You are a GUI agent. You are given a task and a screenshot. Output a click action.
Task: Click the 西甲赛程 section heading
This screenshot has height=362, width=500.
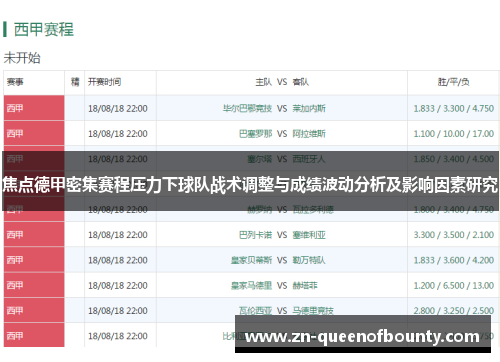pyautogui.click(x=44, y=29)
